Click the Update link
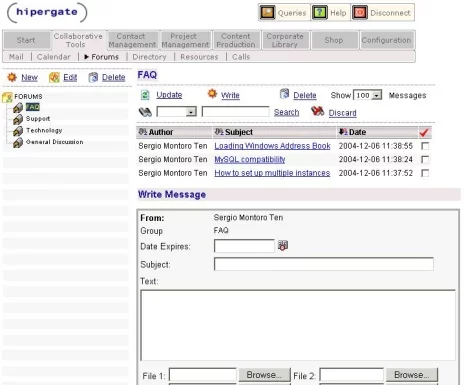The width and height of the screenshot is (475, 385). click(x=169, y=95)
